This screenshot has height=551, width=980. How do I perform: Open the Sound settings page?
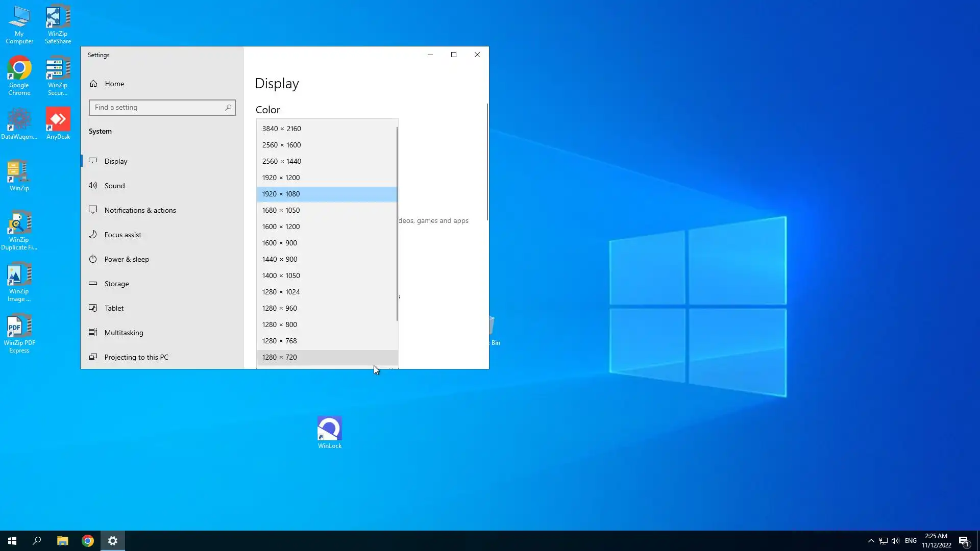click(x=114, y=186)
